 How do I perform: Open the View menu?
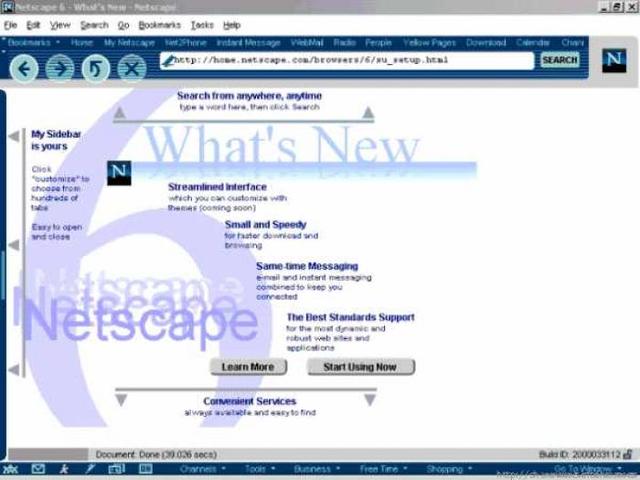60,25
